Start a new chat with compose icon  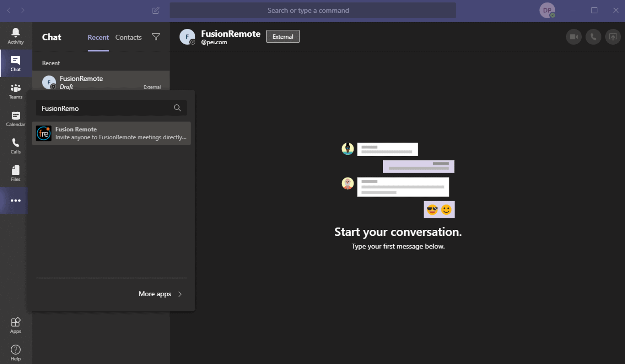pos(156,10)
